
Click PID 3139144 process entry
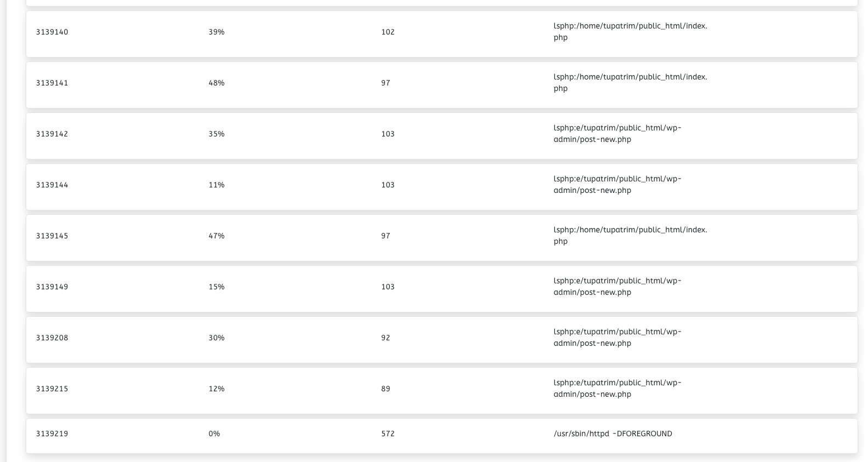[52, 185]
